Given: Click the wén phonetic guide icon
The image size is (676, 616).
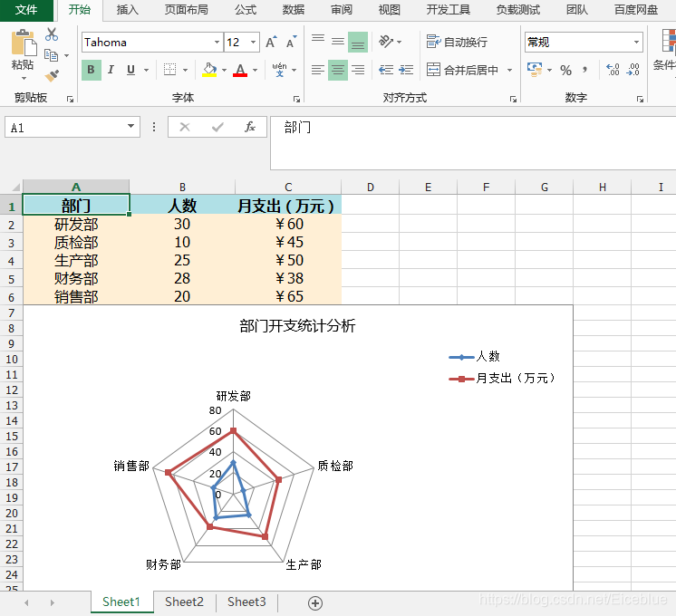Looking at the screenshot, I should pyautogui.click(x=279, y=70).
